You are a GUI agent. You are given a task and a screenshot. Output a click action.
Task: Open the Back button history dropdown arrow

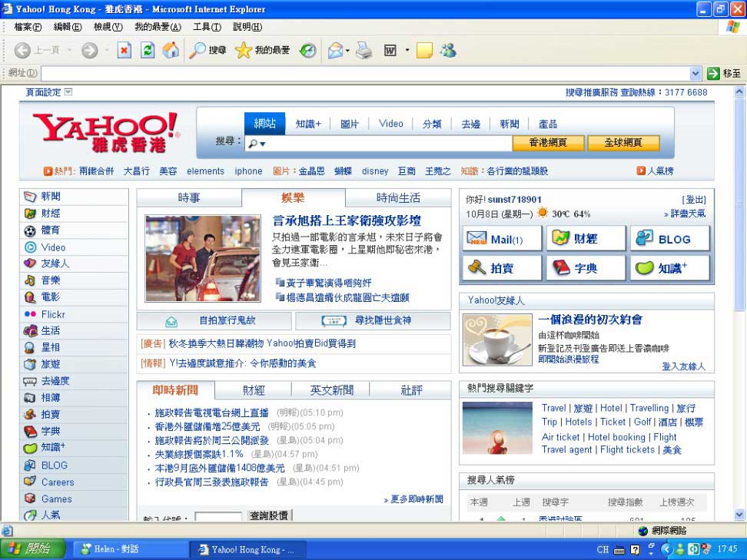(x=70, y=50)
